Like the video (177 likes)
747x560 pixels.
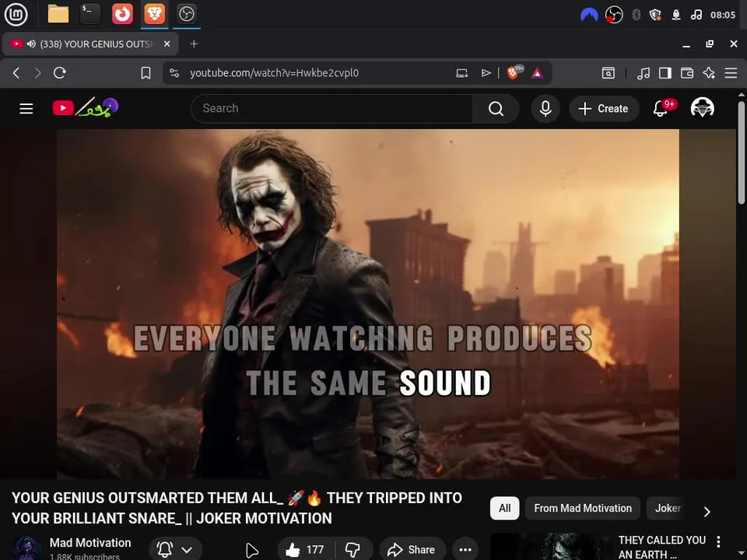click(305, 550)
